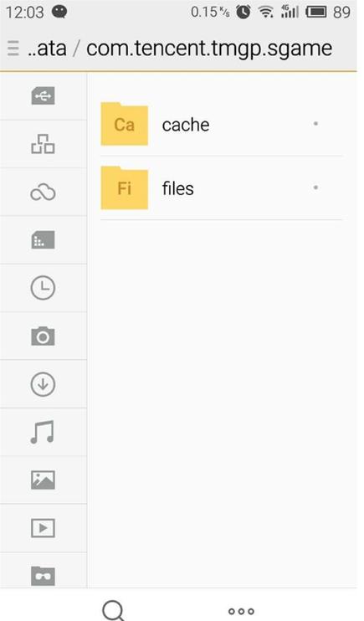Open the USB storage sidebar icon
This screenshot has height=621, width=364.
43,96
